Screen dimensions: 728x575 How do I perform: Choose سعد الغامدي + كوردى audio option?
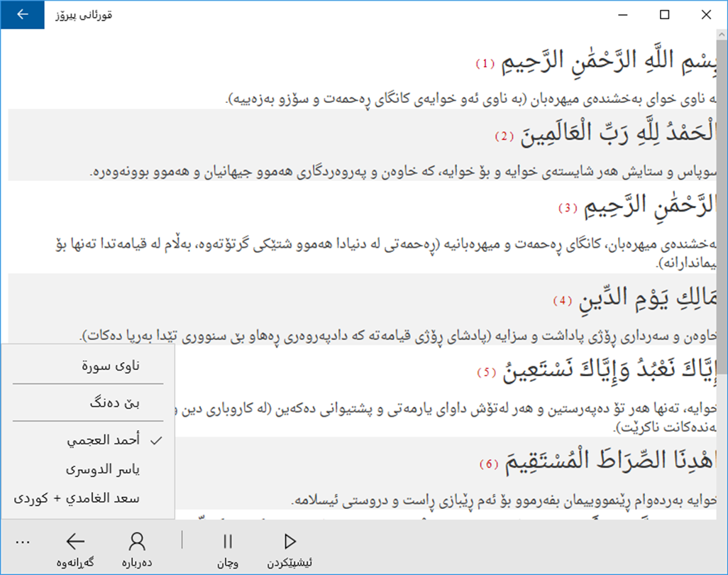[88, 498]
